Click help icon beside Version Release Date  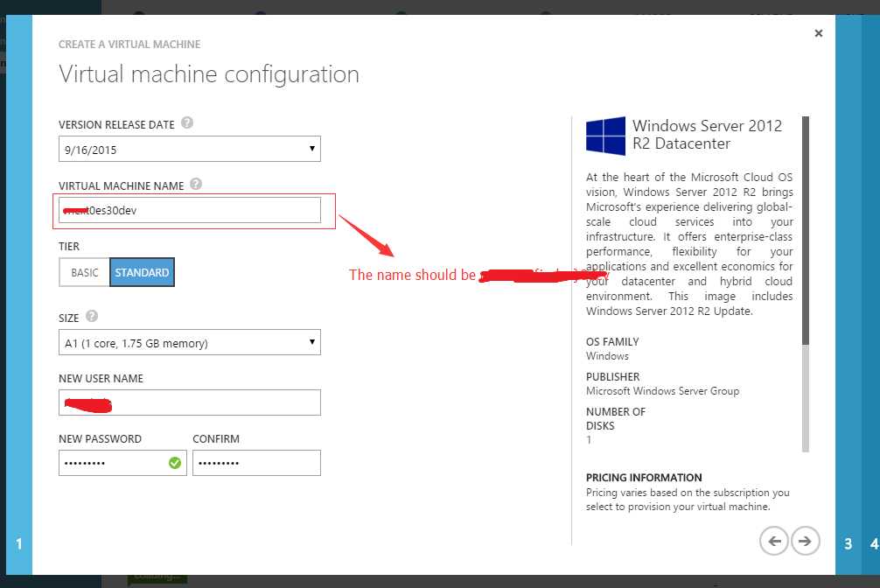[187, 123]
